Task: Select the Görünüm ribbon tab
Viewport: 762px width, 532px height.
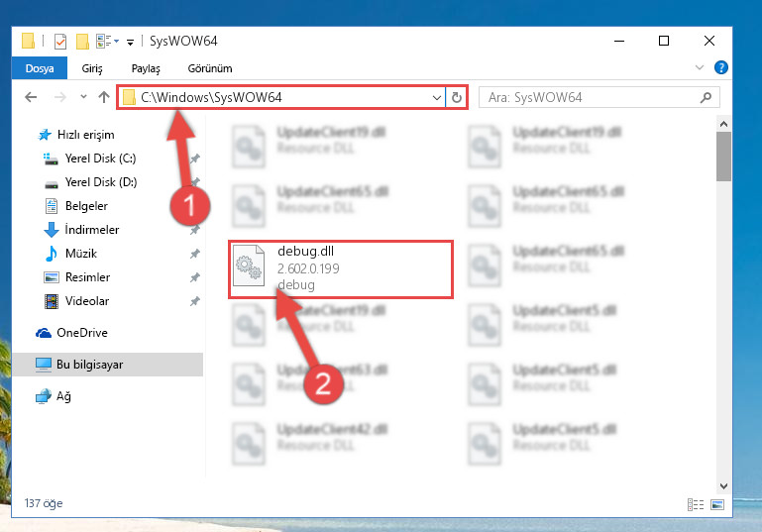Action: [209, 68]
